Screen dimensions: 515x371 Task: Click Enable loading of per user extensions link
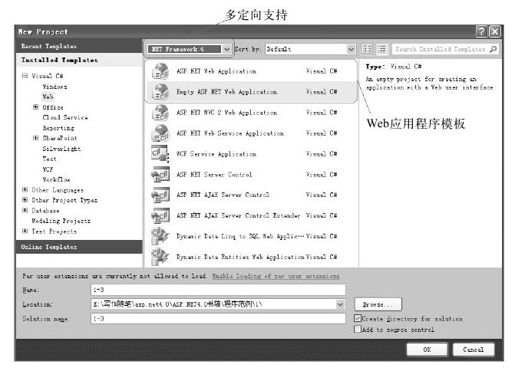pos(276,276)
